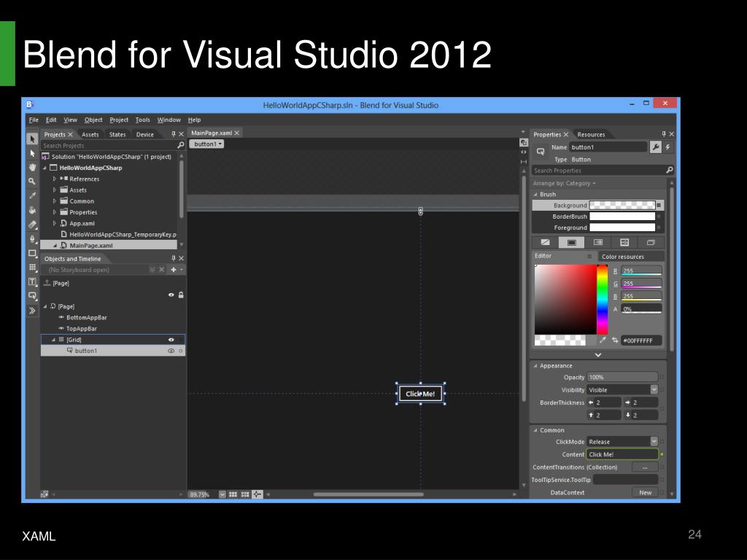747x560 pixels.
Task: Collapse the Grid element in Objects tree
Action: [x=53, y=340]
